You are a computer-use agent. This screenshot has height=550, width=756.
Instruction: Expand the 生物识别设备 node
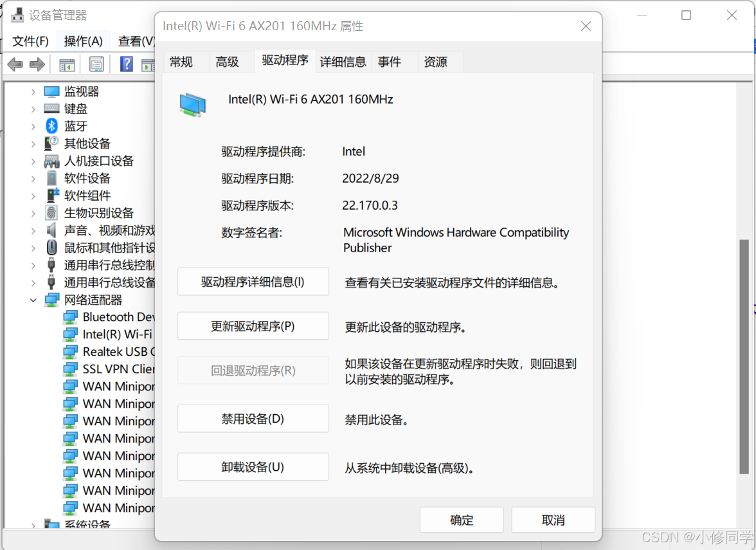click(33, 214)
